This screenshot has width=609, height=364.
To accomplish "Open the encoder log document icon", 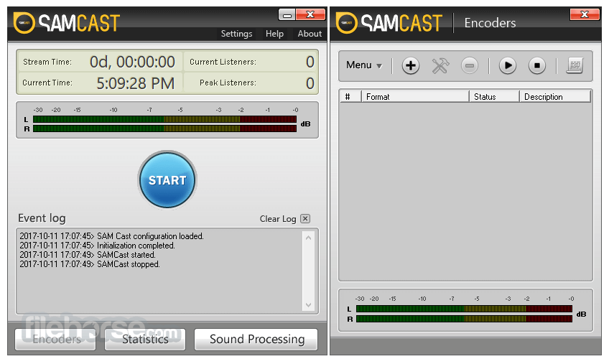I will pyautogui.click(x=575, y=65).
